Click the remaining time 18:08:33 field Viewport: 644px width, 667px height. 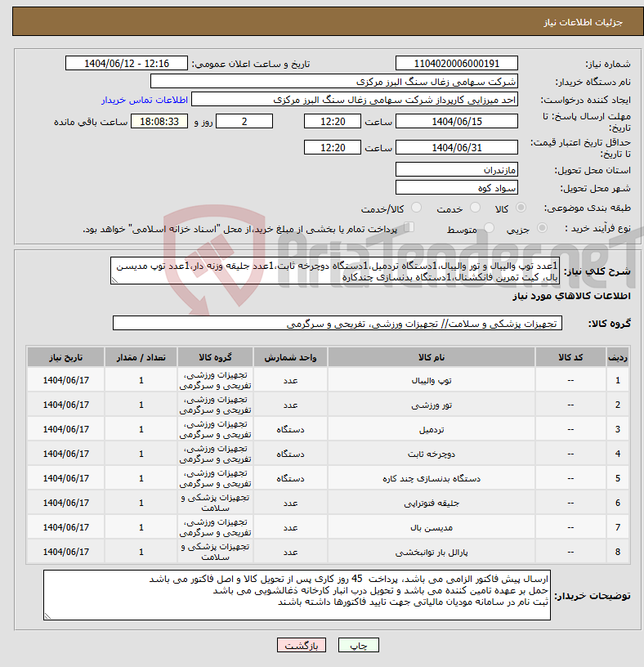[x=159, y=121]
